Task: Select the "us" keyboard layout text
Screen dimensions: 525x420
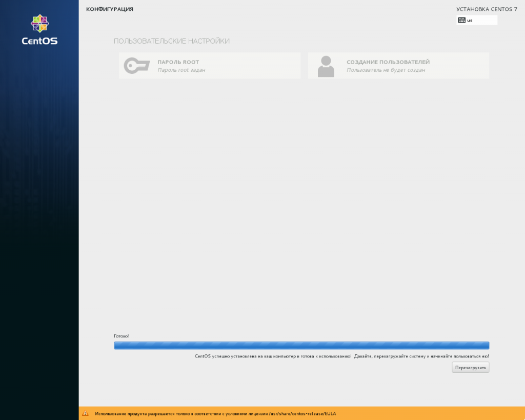Action: (x=470, y=21)
